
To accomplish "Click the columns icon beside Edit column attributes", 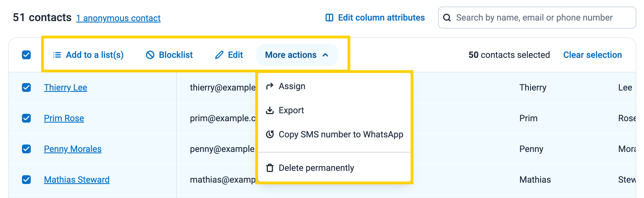I will [x=329, y=18].
